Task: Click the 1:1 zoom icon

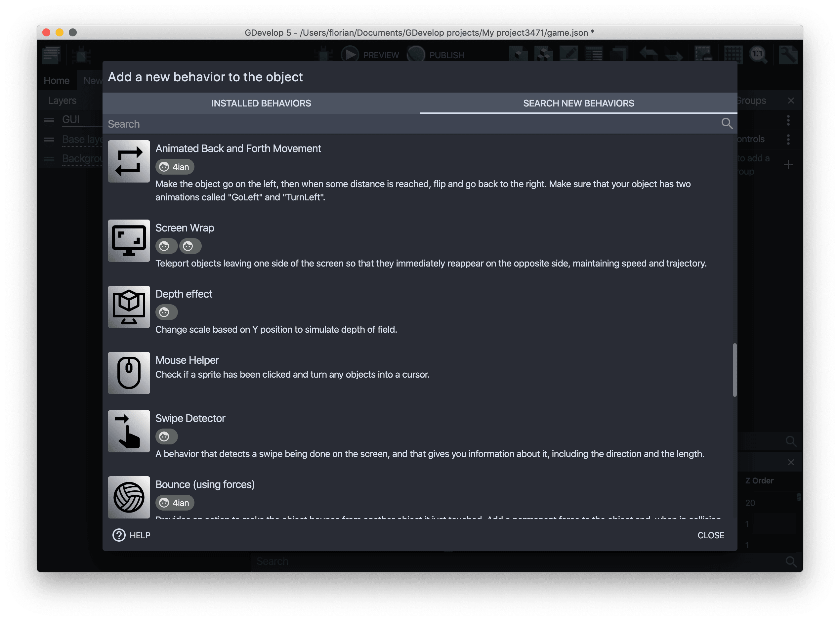Action: point(759,55)
